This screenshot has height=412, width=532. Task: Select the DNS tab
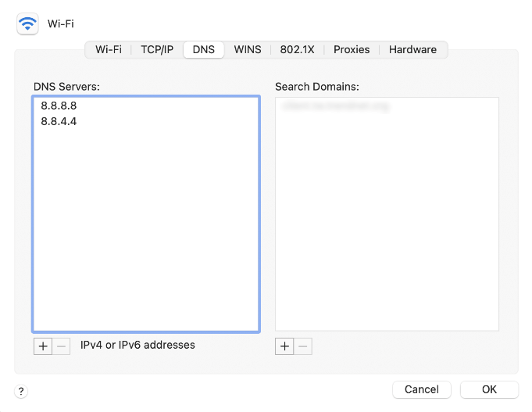tap(203, 49)
